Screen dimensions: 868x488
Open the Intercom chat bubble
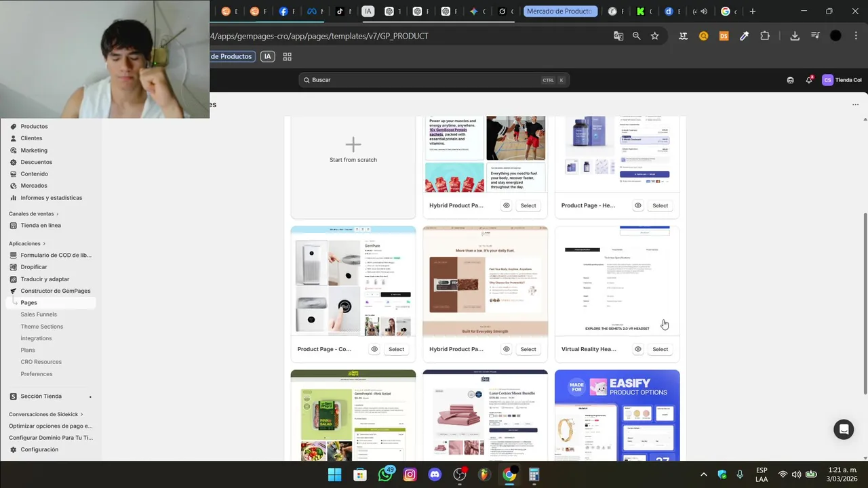[844, 430]
